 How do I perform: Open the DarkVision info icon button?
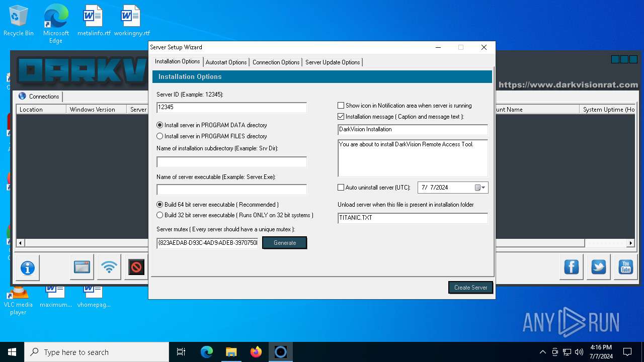point(27,267)
